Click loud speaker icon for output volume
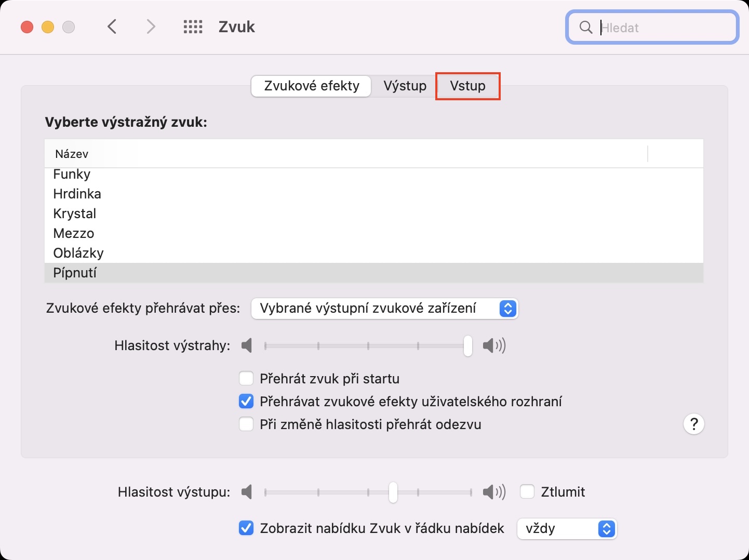 (x=494, y=492)
